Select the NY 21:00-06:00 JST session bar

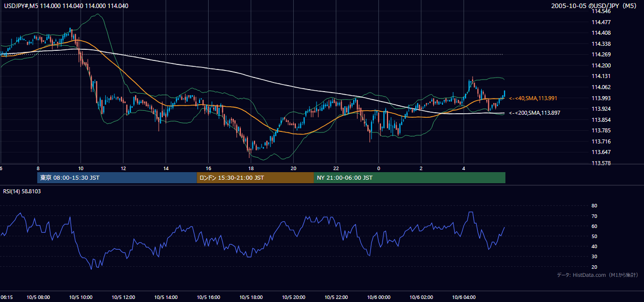pyautogui.click(x=410, y=178)
